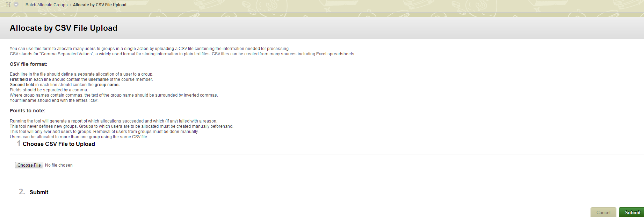
Task: Click the step number 1 marker
Action: click(19, 143)
